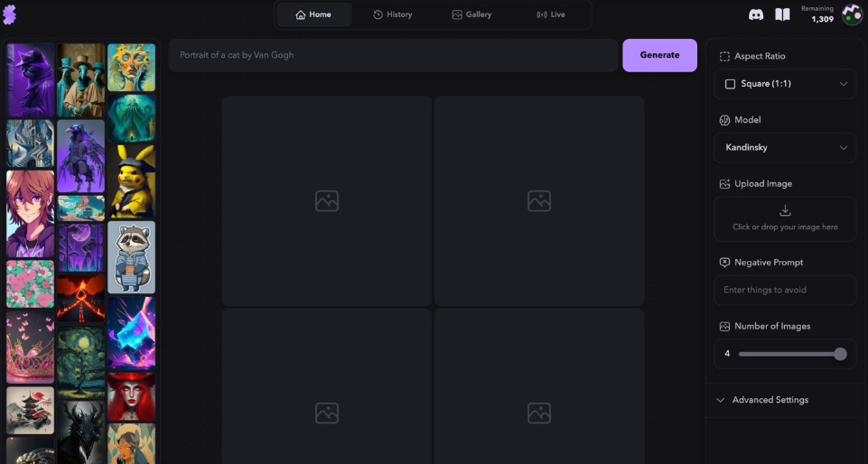Image resolution: width=868 pixels, height=464 pixels.
Task: Open the user profile avatar
Action: pyautogui.click(x=852, y=15)
